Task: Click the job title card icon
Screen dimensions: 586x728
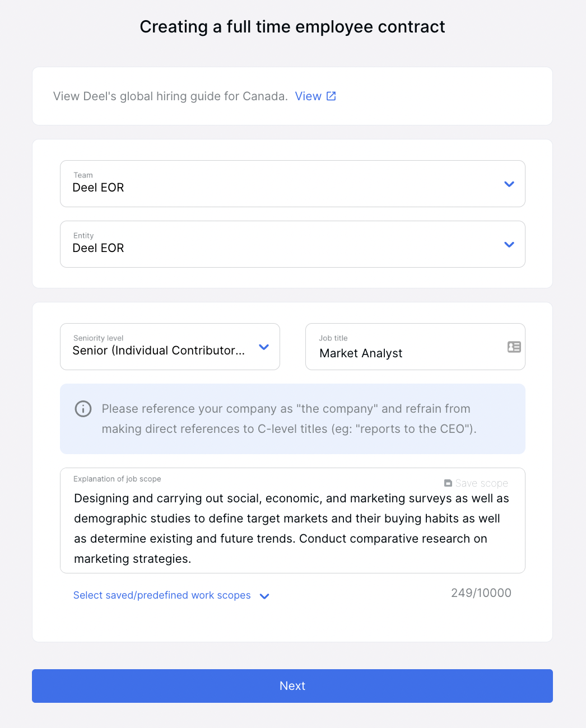Action: (x=514, y=347)
